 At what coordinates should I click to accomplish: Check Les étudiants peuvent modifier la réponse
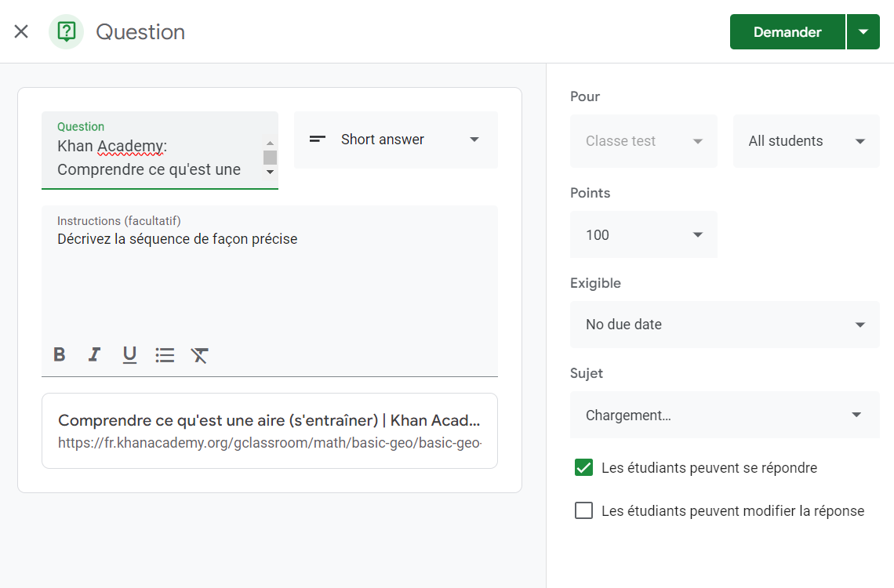583,510
